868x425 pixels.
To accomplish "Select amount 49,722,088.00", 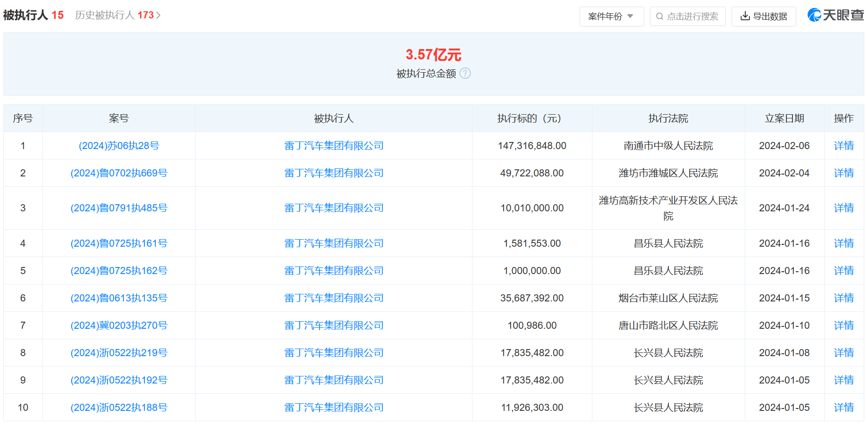I will (x=532, y=173).
